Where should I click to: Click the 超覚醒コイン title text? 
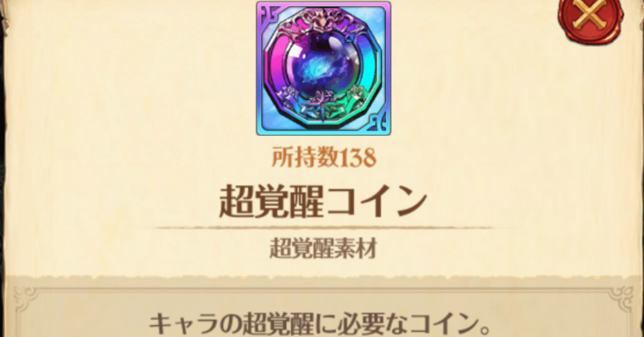click(323, 202)
